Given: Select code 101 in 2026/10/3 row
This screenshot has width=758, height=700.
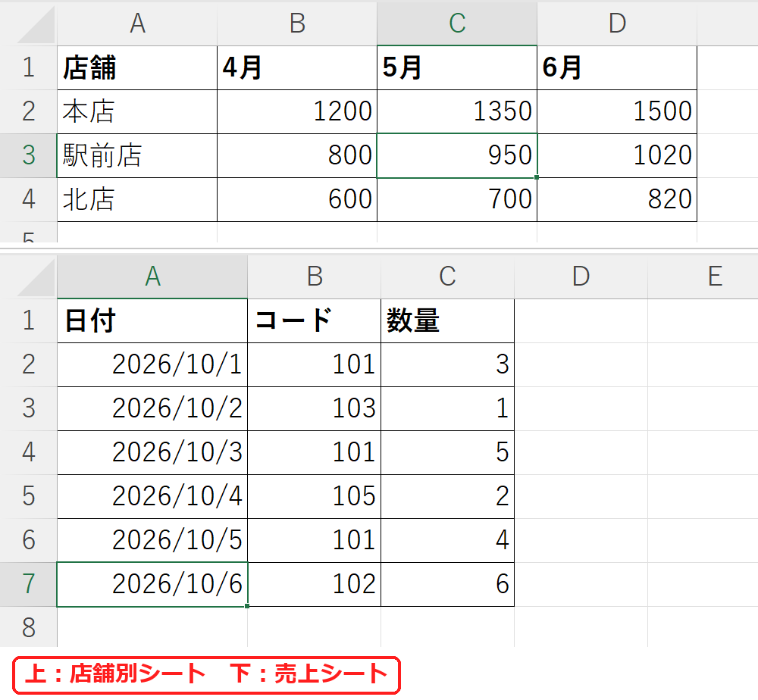Looking at the screenshot, I should (x=315, y=453).
